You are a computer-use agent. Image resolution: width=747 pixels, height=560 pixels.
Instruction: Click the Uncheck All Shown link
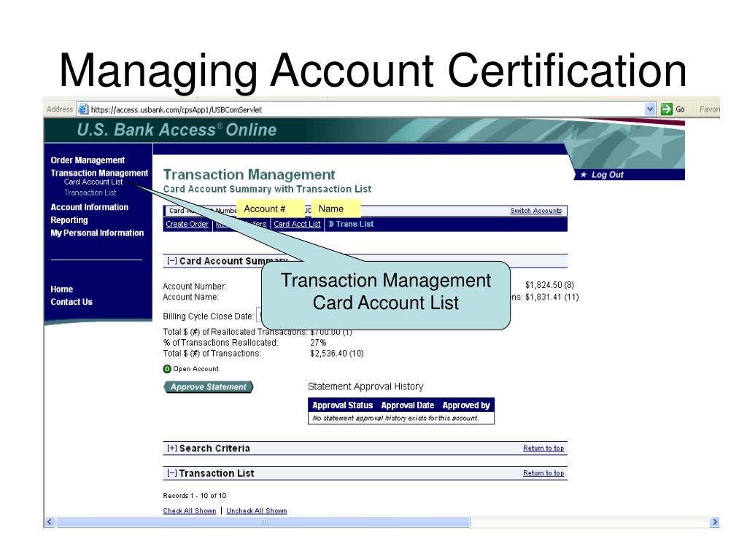pos(257,511)
